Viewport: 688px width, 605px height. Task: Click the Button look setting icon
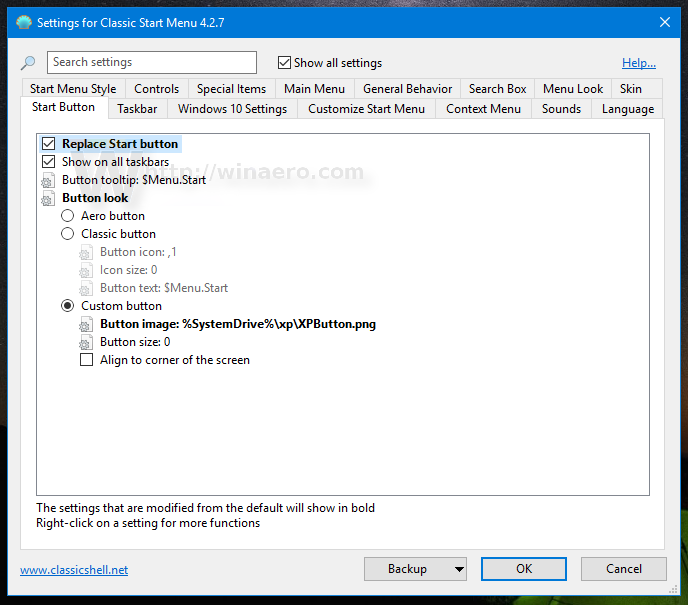pos(48,198)
